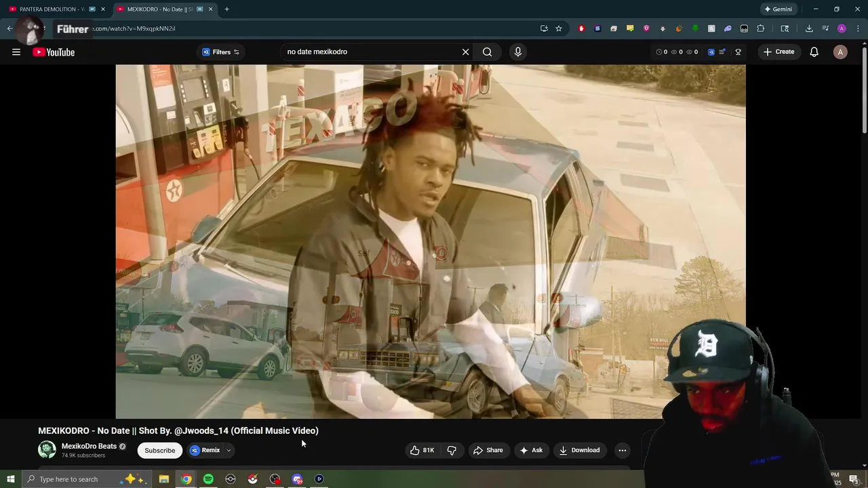The height and width of the screenshot is (488, 868).
Task: Open the MexikoDro Beats channel avatar
Action: point(47,450)
